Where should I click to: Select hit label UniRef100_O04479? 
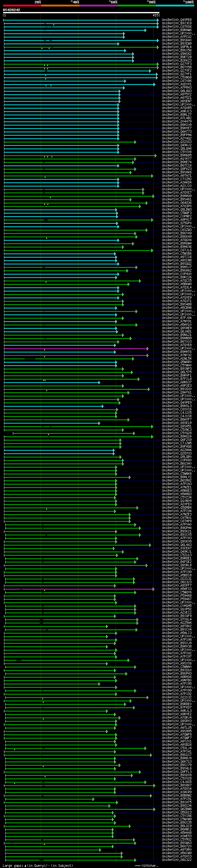[x=177, y=121]
